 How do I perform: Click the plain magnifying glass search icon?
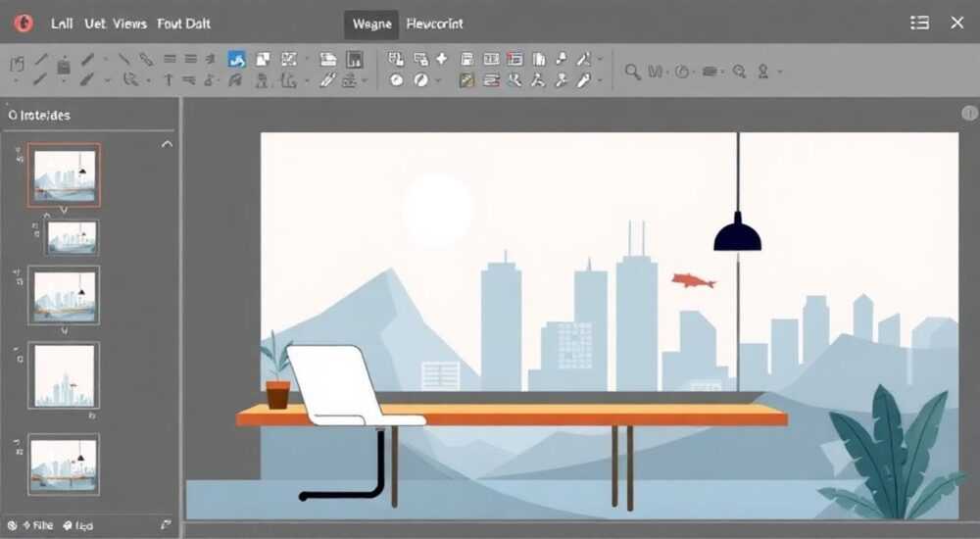coord(632,72)
